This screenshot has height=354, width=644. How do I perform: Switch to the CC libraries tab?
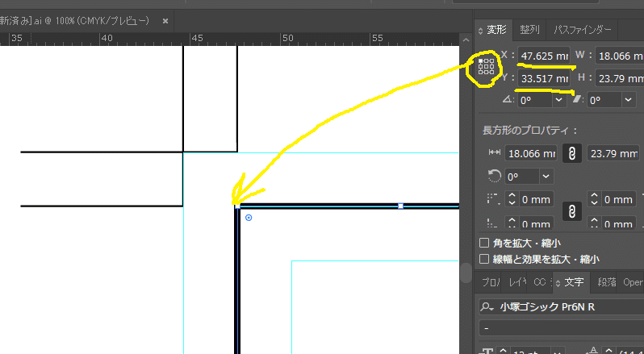pyautogui.click(x=540, y=282)
